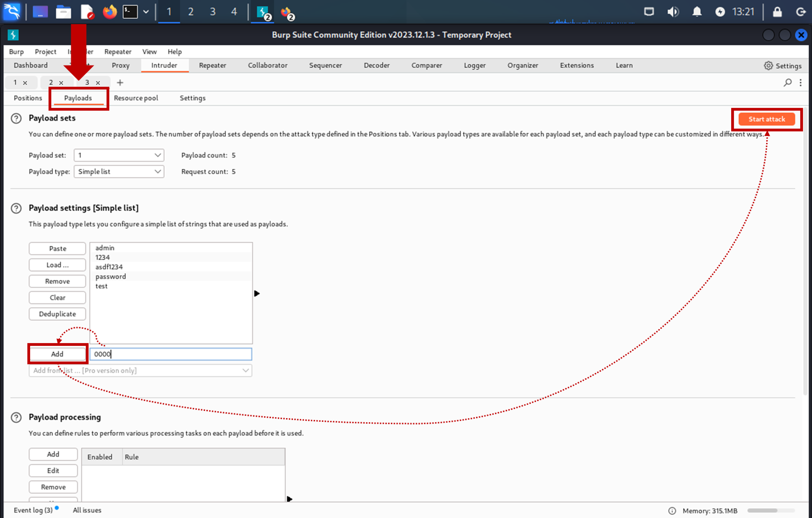Switch to the Repeater tool tab
This screenshot has width=812, height=518.
[212, 65]
